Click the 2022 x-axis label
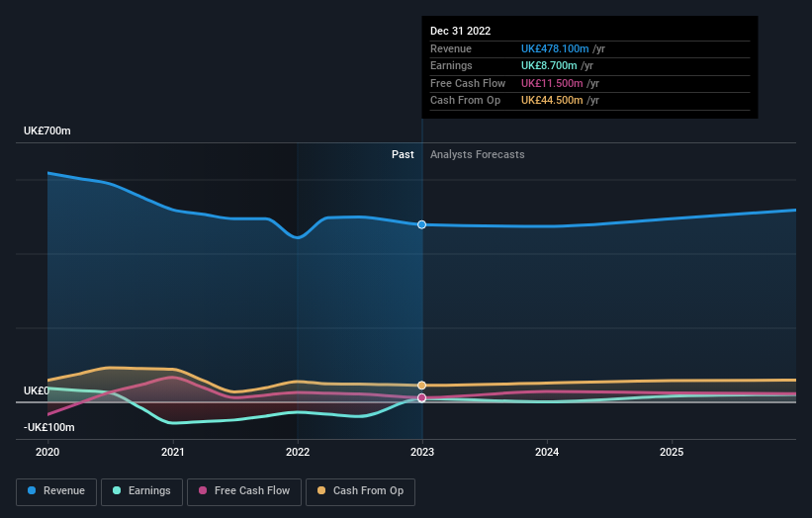 tap(298, 453)
